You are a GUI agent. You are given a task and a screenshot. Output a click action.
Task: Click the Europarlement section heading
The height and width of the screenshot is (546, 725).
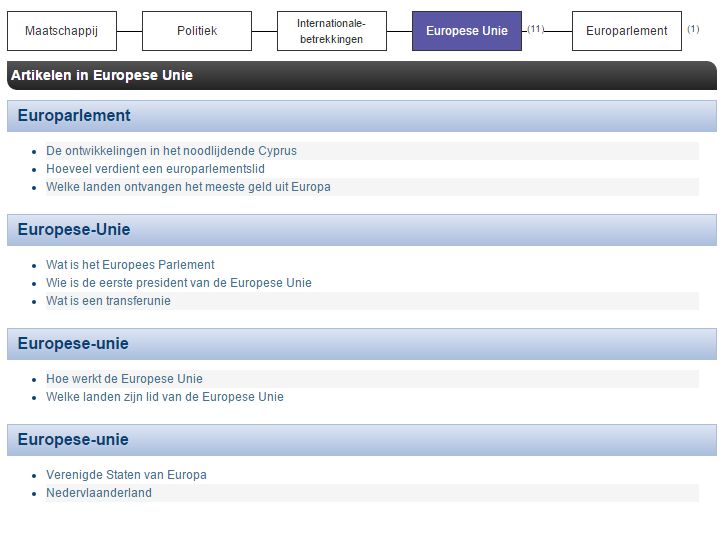[x=74, y=116]
